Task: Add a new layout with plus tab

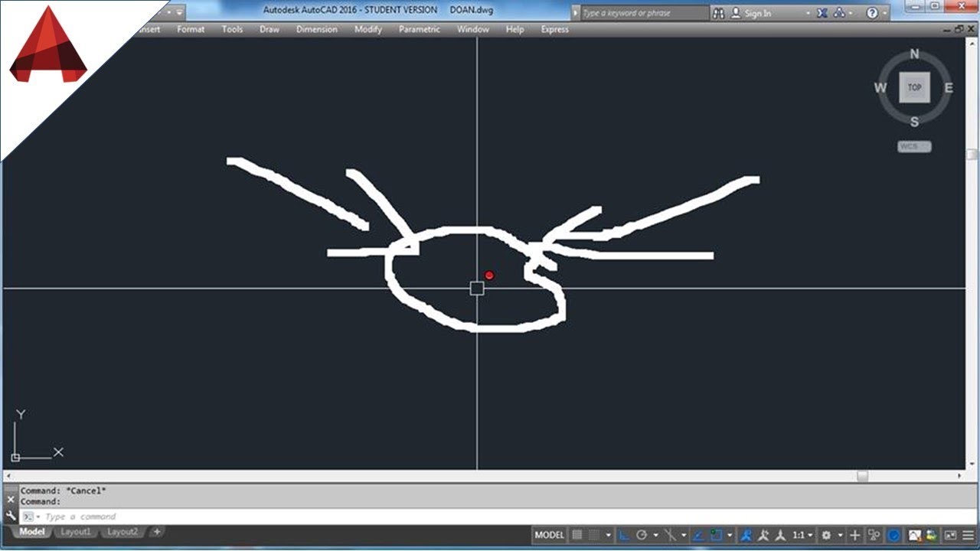Action: point(156,532)
